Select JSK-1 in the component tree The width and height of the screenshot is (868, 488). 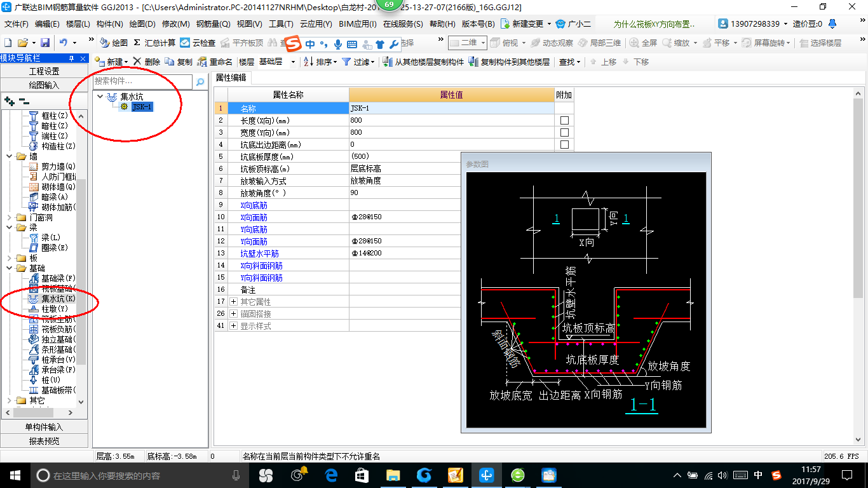[142, 107]
